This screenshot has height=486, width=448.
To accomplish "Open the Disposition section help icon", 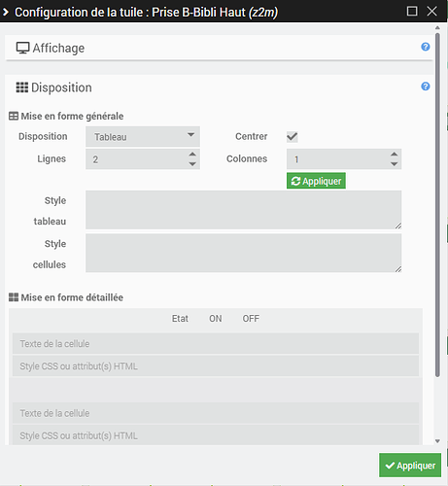I will tap(426, 87).
